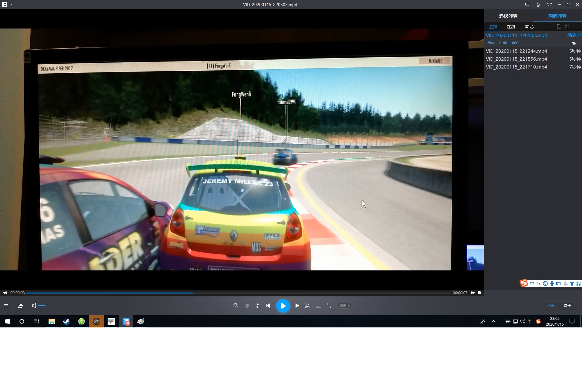Open Sogou soft keyboard icon

tap(559, 283)
